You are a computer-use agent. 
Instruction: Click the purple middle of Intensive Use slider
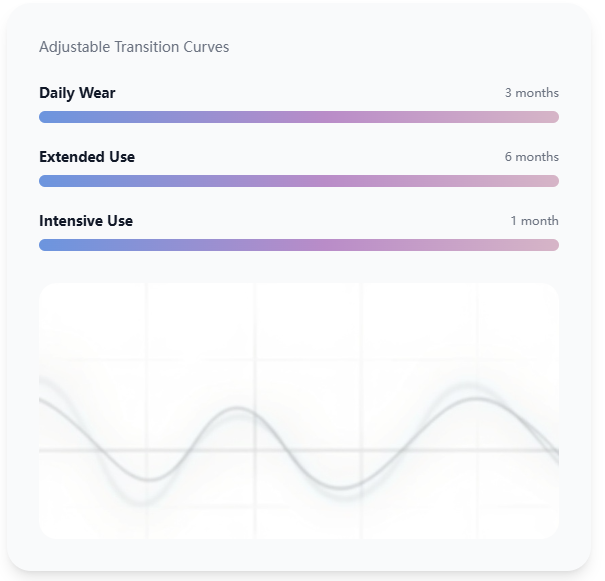299,245
